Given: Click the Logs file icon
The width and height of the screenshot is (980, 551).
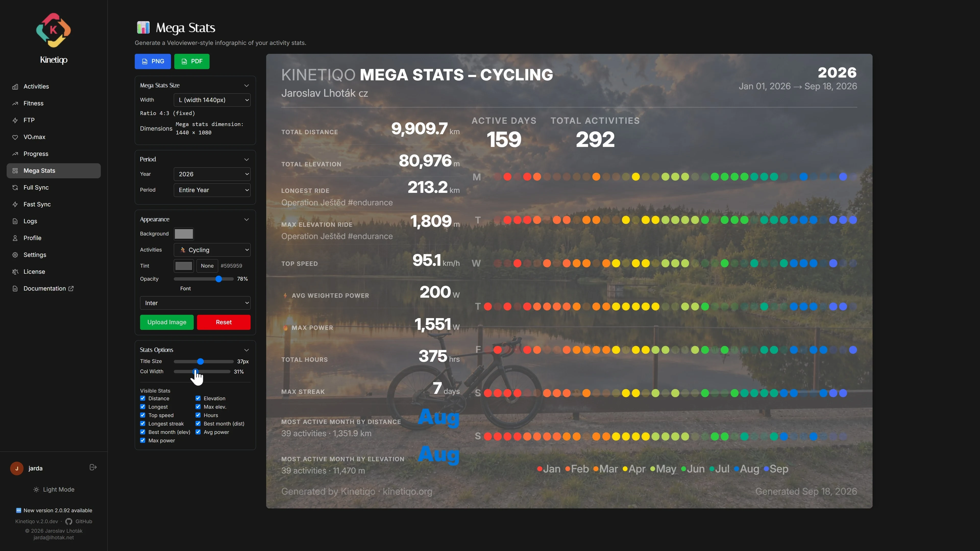Looking at the screenshot, I should coord(15,221).
